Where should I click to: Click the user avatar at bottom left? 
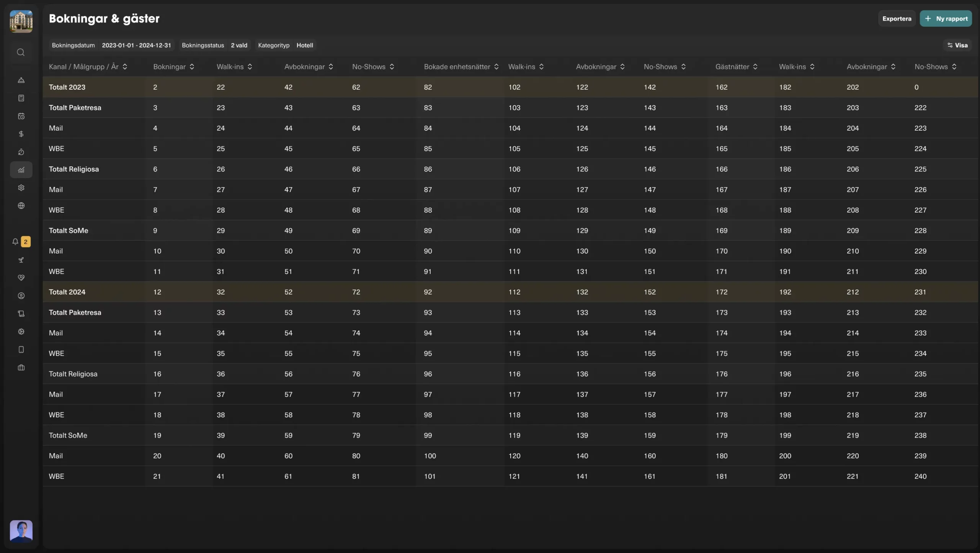pos(21,531)
